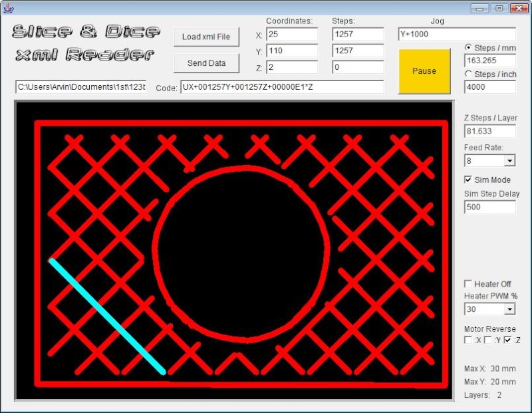Click the X coordinate field showing 25
The width and height of the screenshot is (532, 413).
pyautogui.click(x=292, y=34)
